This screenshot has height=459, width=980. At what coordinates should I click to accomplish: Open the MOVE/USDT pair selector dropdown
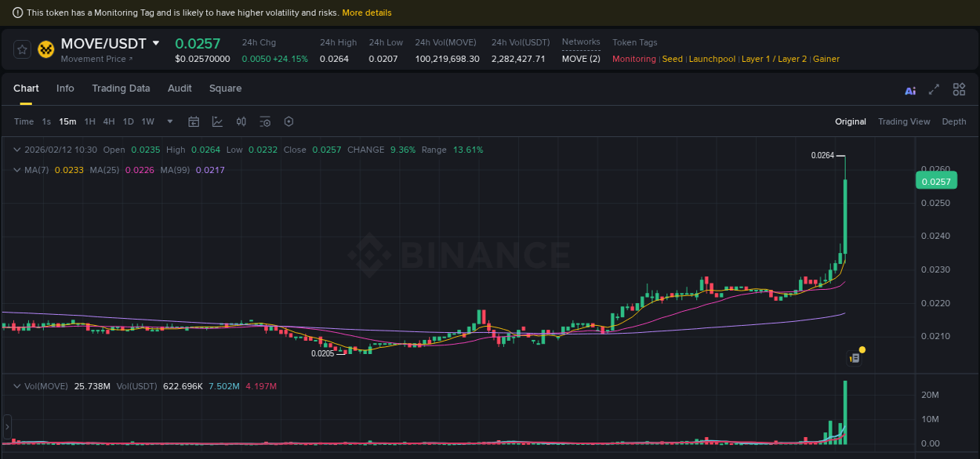155,43
